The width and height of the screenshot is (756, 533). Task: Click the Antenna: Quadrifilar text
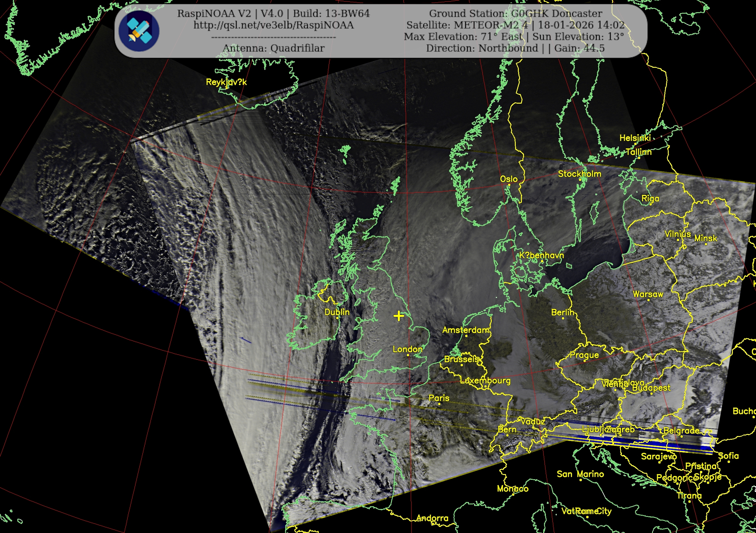273,48
